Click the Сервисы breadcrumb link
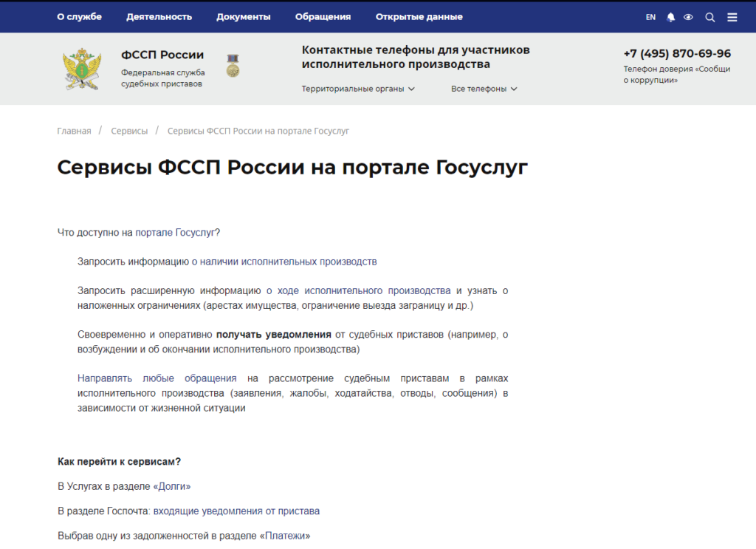The image size is (756, 549). point(129,131)
